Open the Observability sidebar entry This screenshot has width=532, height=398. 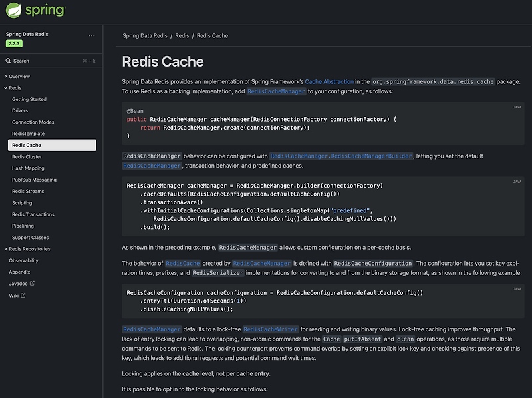24,260
